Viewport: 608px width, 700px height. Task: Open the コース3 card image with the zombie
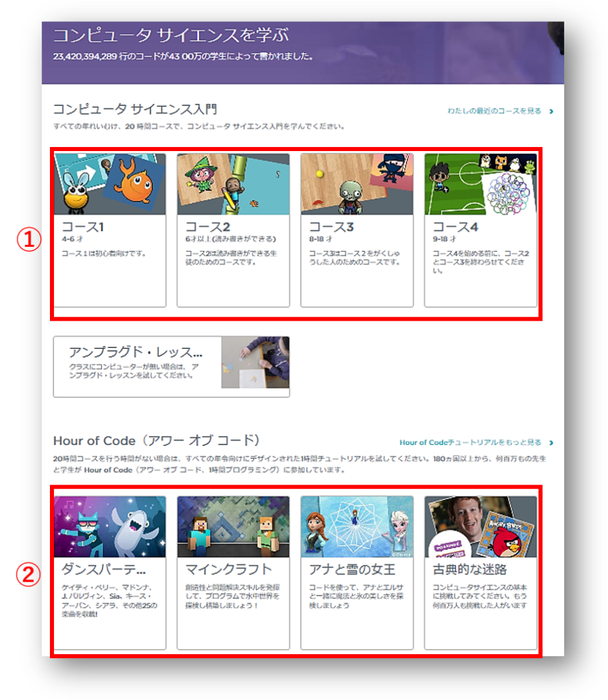[357, 184]
